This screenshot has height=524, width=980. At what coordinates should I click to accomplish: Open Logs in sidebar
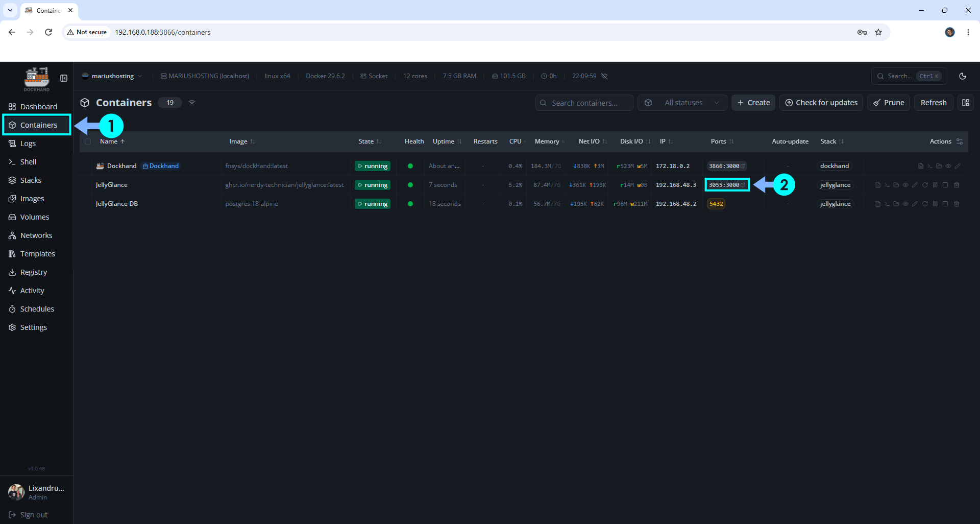(x=36, y=144)
